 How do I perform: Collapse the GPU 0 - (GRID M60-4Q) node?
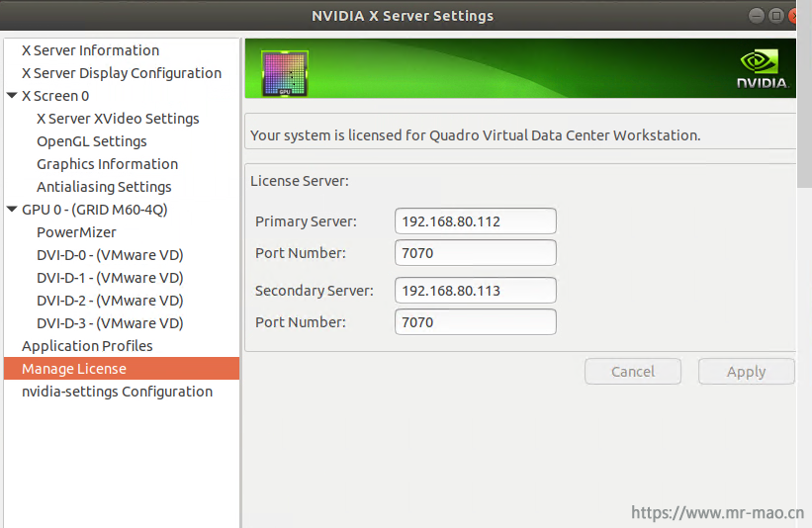point(12,210)
